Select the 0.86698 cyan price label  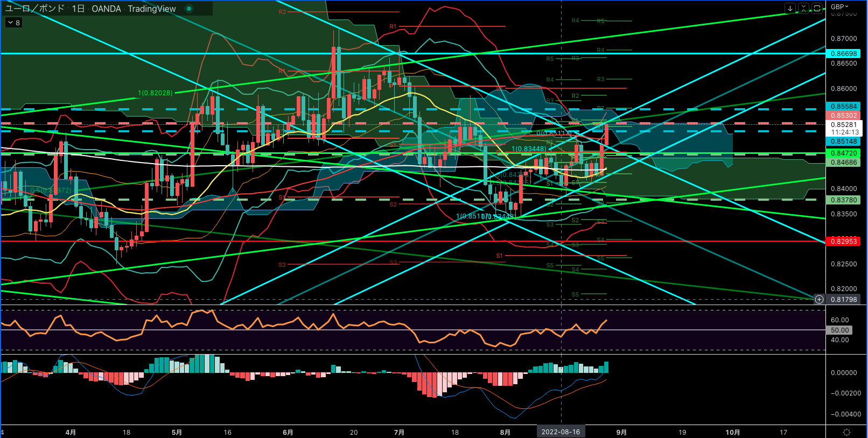click(x=843, y=54)
